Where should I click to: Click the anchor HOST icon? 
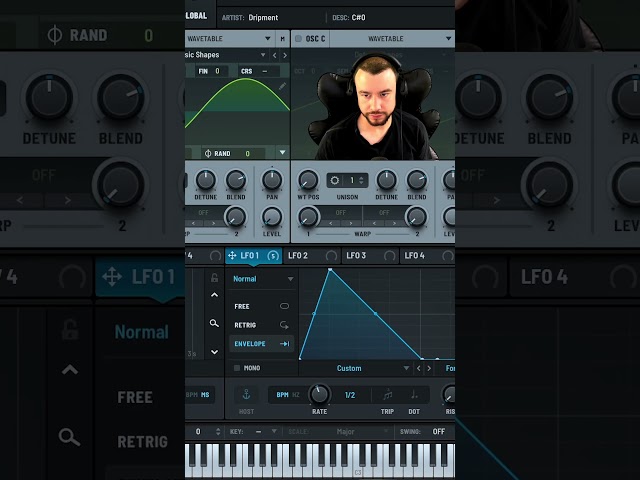point(246,395)
